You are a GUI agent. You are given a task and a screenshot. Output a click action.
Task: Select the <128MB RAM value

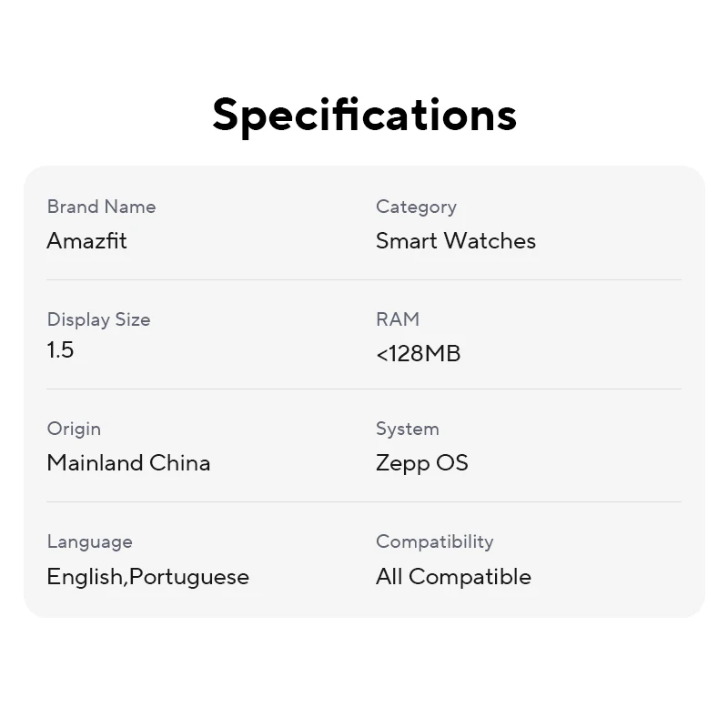[419, 354]
